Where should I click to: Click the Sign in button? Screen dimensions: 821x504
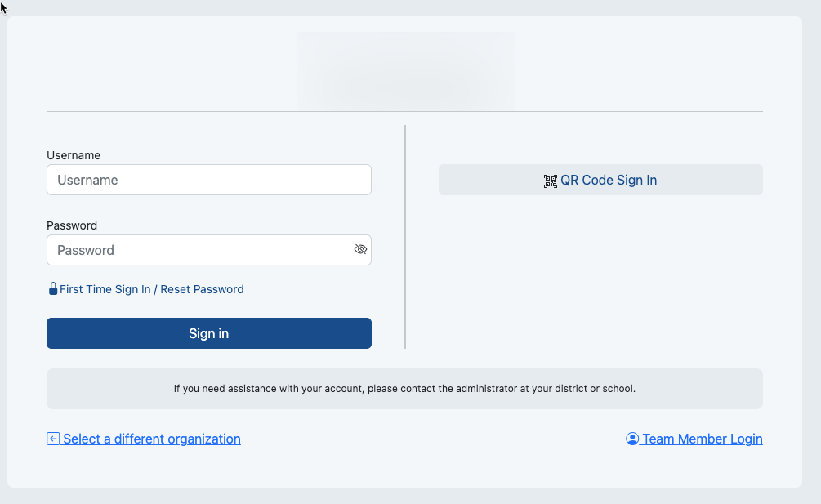tap(209, 333)
